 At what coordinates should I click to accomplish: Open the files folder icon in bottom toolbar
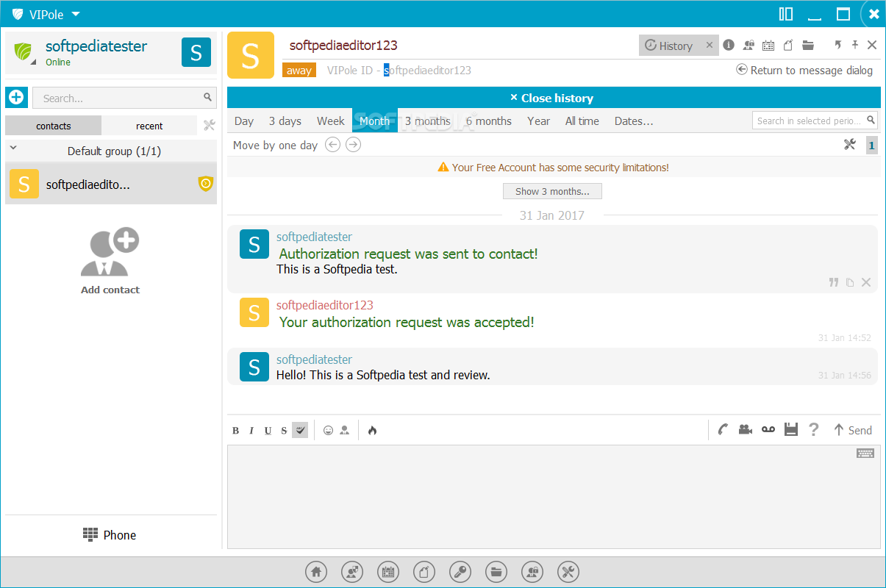(x=496, y=571)
